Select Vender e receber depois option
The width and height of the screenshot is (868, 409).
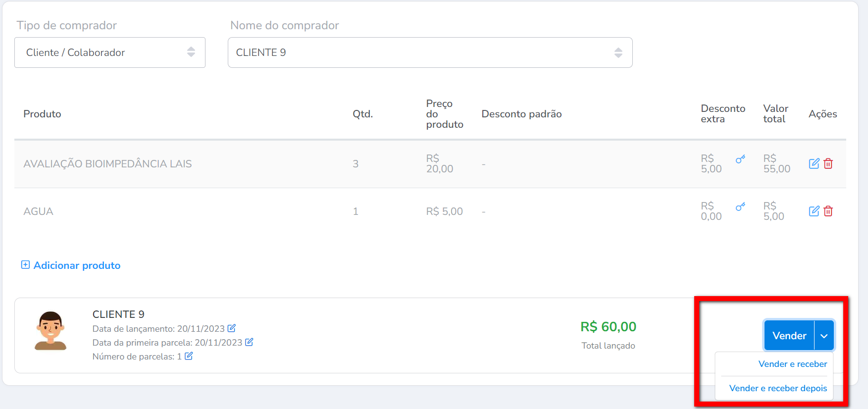click(x=778, y=388)
